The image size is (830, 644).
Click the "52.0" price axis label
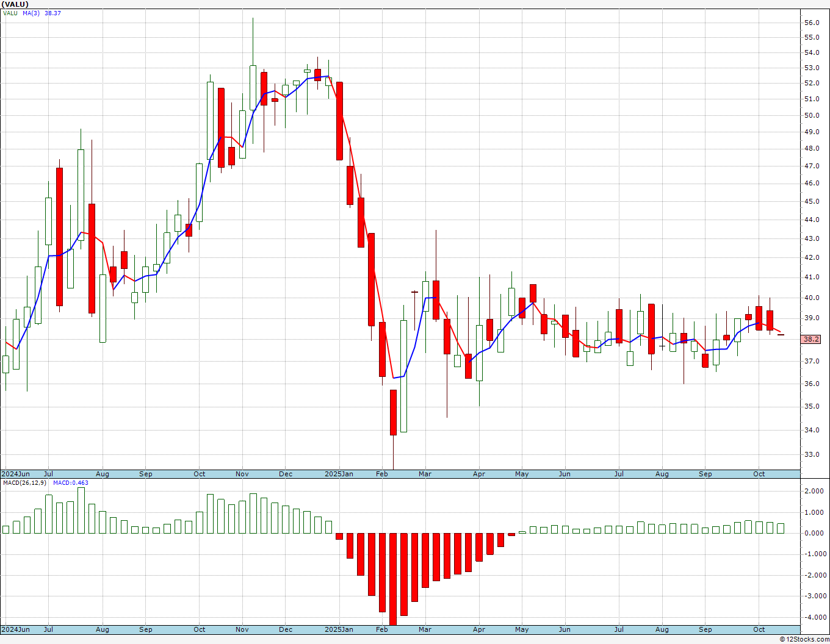[x=812, y=83]
